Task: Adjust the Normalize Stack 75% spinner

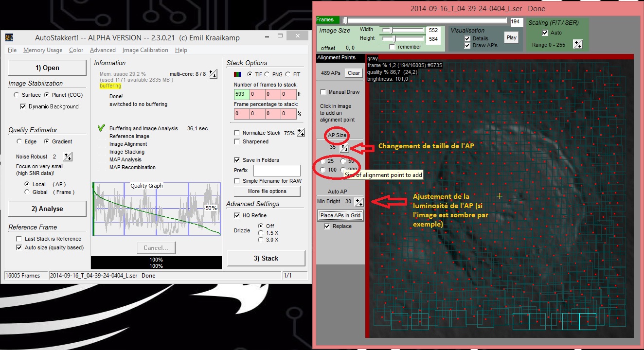Action: click(301, 133)
